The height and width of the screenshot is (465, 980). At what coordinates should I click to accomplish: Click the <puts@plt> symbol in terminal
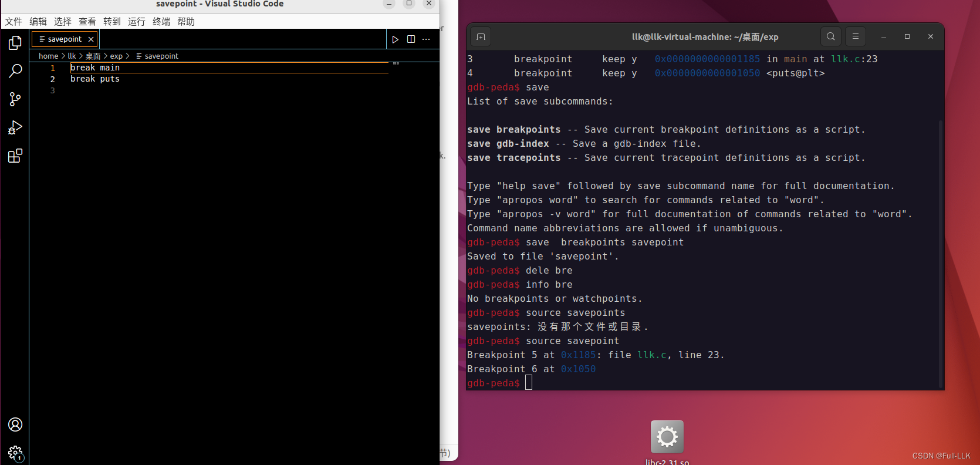tap(796, 73)
